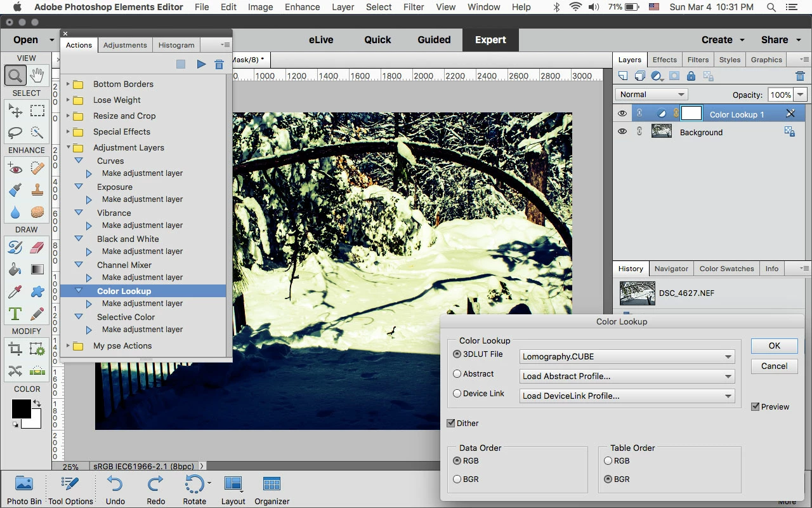This screenshot has width=812, height=508.
Task: Open the Photo Bin
Action: click(24, 490)
